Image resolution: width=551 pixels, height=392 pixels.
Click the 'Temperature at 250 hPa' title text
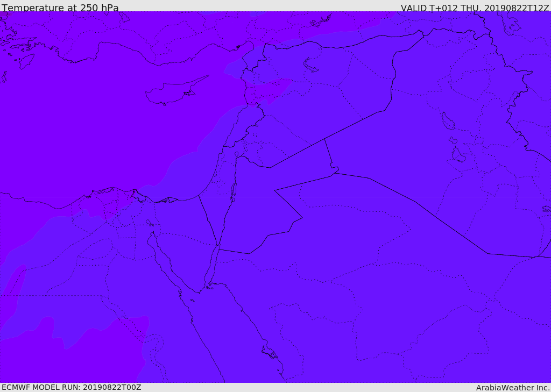coord(60,8)
